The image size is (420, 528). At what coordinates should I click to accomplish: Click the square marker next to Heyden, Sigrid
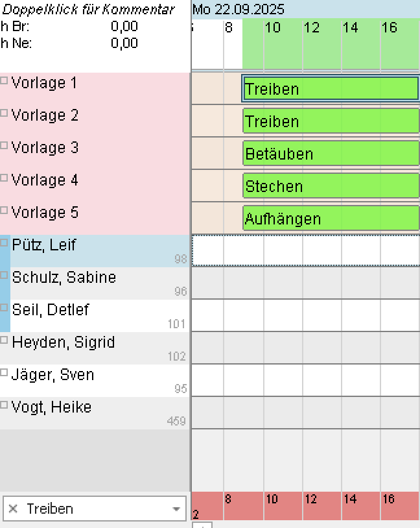(x=4, y=340)
